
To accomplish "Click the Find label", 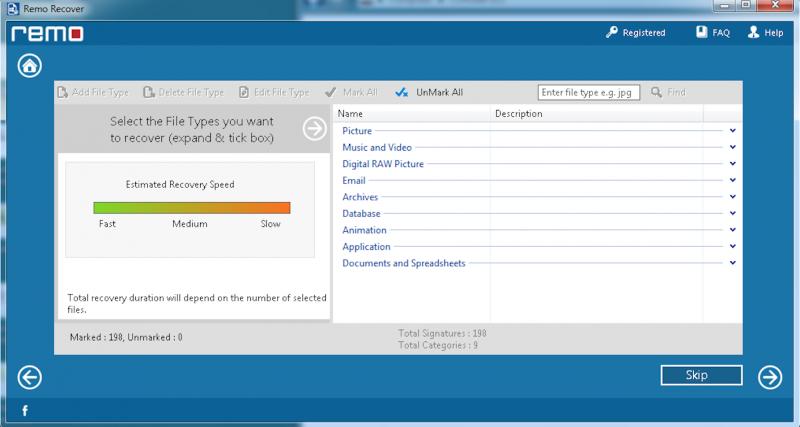I will [676, 92].
